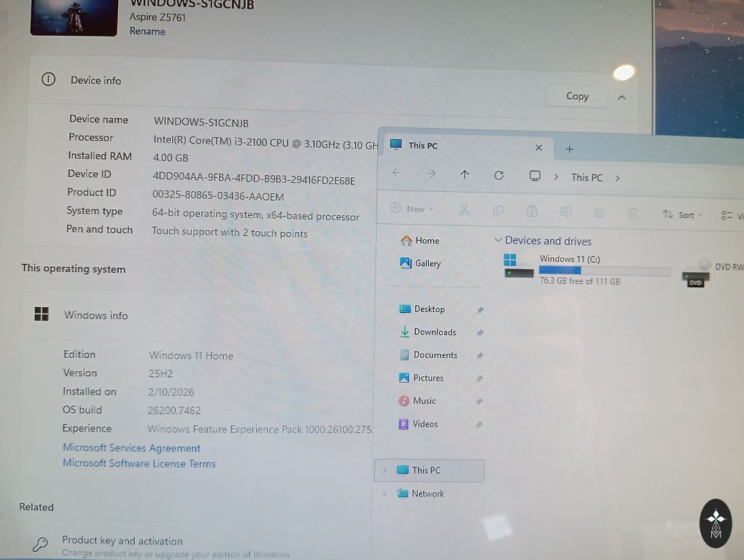Screen dimensions: 744x560
Task: Open the Sort dropdown menu
Action: 683,215
